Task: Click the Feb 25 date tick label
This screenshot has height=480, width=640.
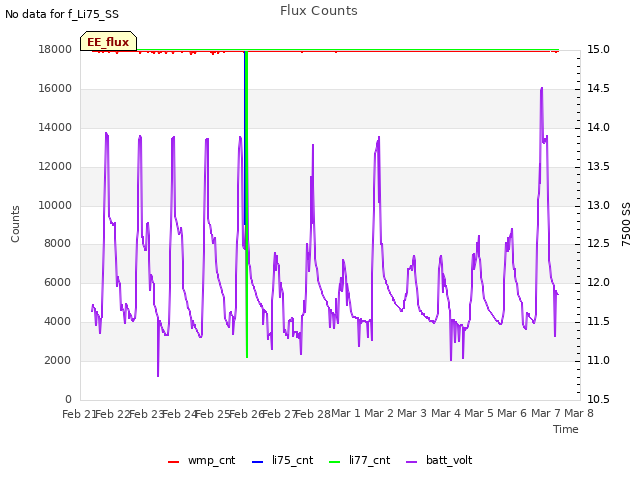Action: click(x=213, y=414)
